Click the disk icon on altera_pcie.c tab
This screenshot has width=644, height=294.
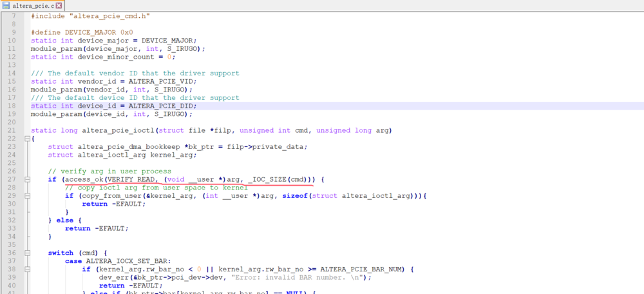click(x=6, y=6)
